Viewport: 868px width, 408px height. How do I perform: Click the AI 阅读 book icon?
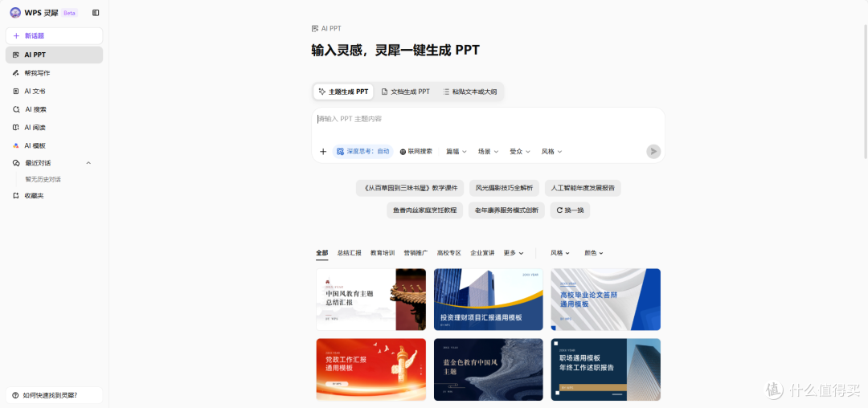pos(16,127)
